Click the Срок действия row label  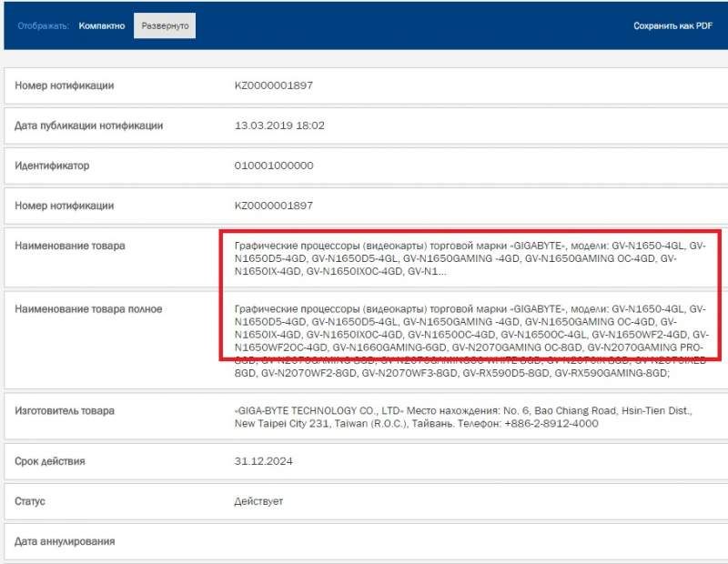[x=50, y=461]
